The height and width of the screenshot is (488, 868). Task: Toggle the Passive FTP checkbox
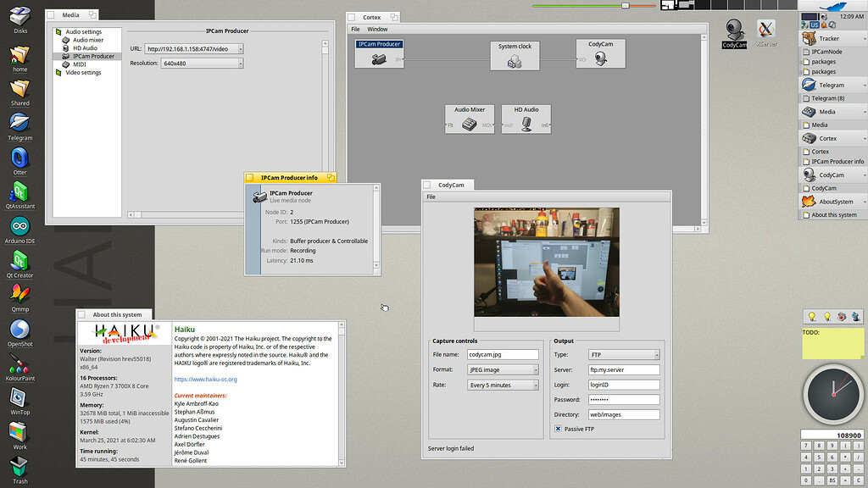tap(558, 430)
